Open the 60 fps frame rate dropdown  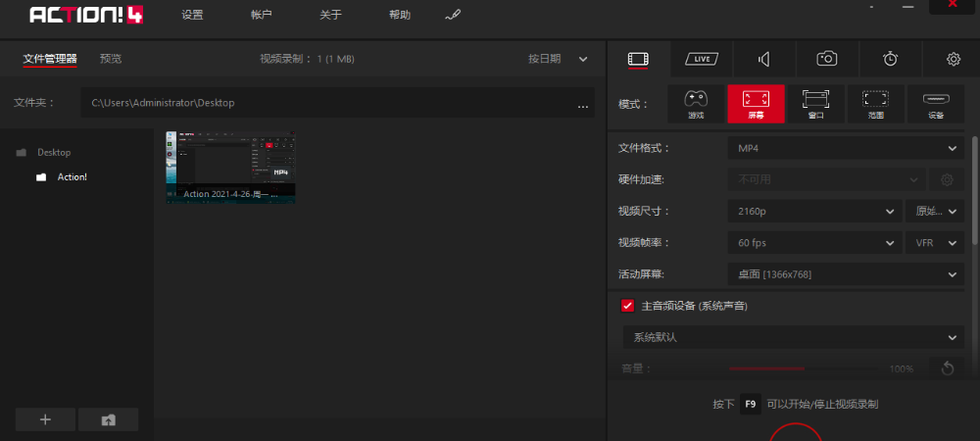click(x=814, y=242)
